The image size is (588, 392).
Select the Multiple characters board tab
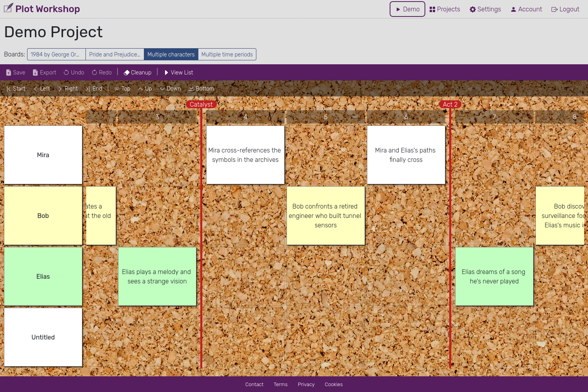(x=171, y=54)
